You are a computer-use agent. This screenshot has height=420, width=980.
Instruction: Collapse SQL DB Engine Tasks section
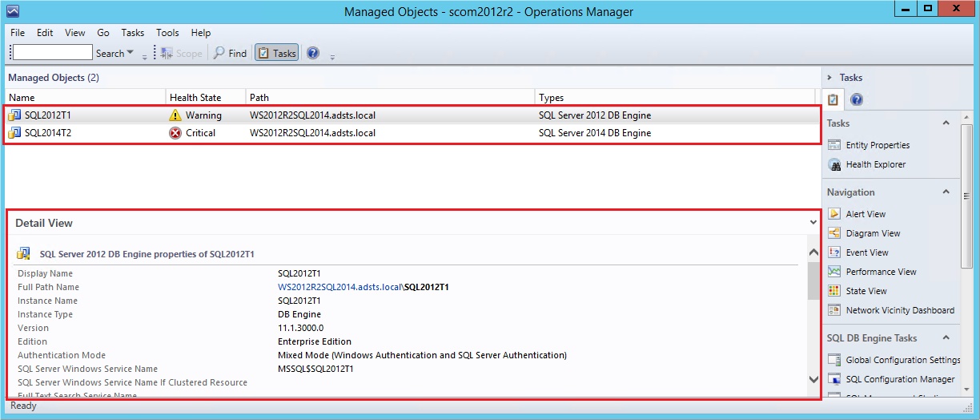click(946, 338)
